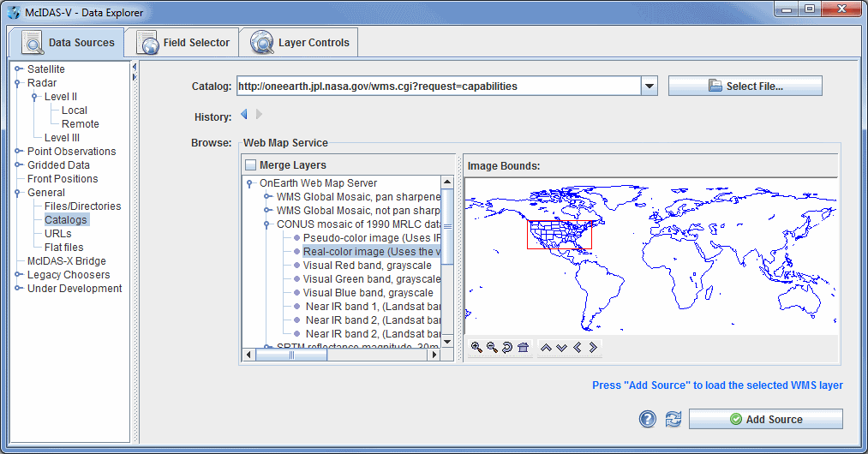
Task: Click the refresh icon beside Add Source
Action: point(673,419)
